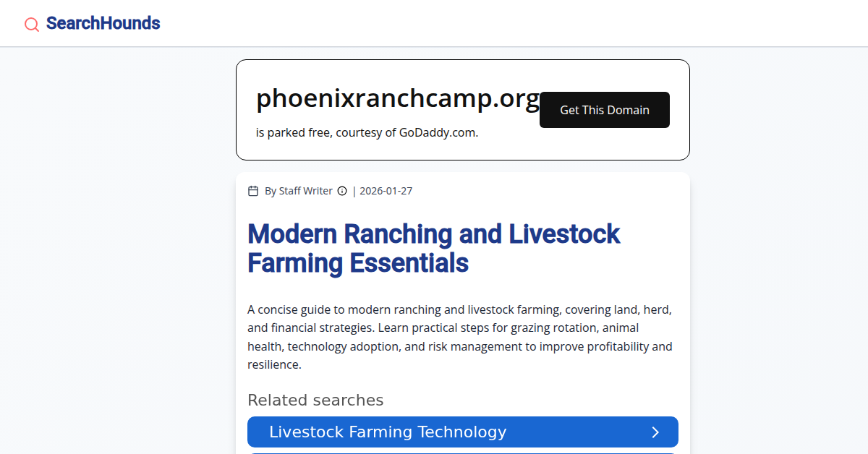This screenshot has height=454, width=868.
Task: Click the 2026-01-27 publication date
Action: tap(386, 191)
